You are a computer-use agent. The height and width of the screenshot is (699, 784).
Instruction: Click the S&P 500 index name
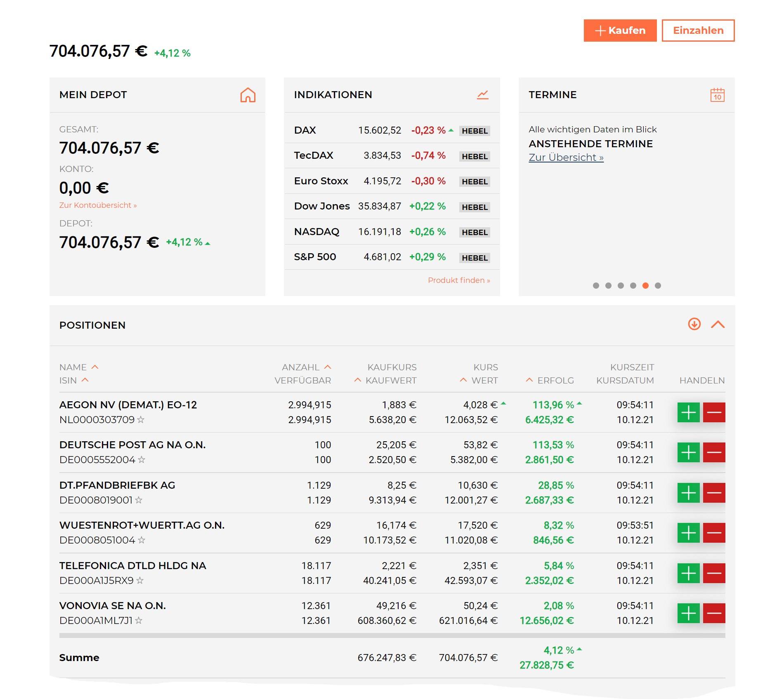click(315, 257)
